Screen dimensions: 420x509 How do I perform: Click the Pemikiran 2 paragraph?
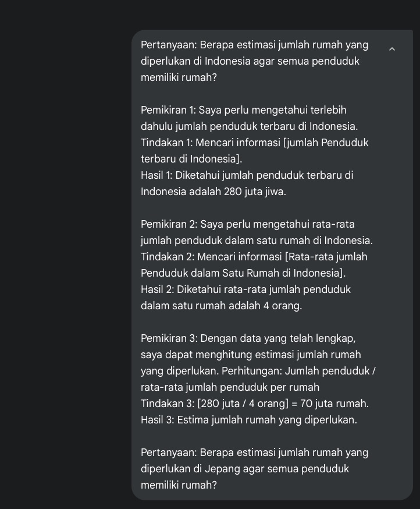pyautogui.click(x=257, y=232)
